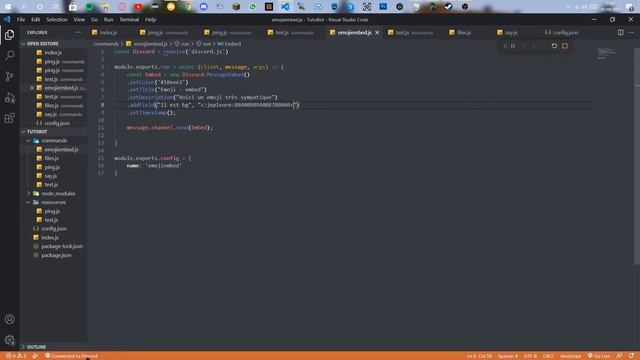The width and height of the screenshot is (640, 360).
Task: Click the editor vertical scrollbar
Action: [x=637, y=155]
